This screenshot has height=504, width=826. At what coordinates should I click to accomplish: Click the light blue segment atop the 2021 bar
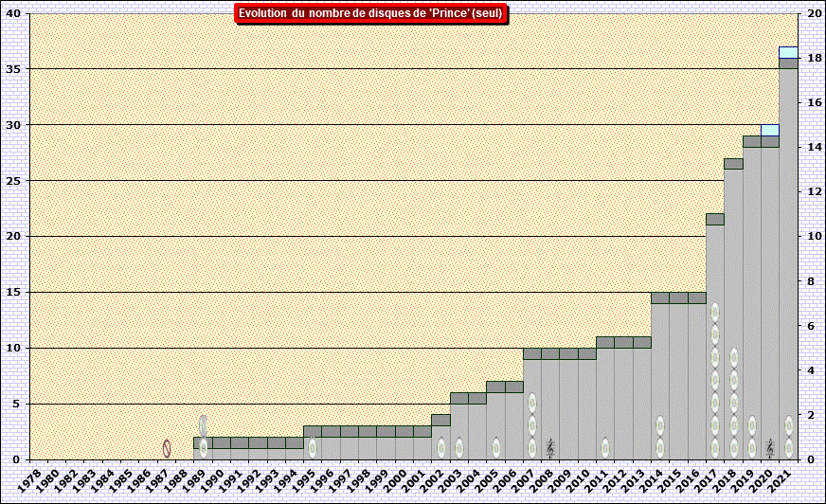coord(788,52)
